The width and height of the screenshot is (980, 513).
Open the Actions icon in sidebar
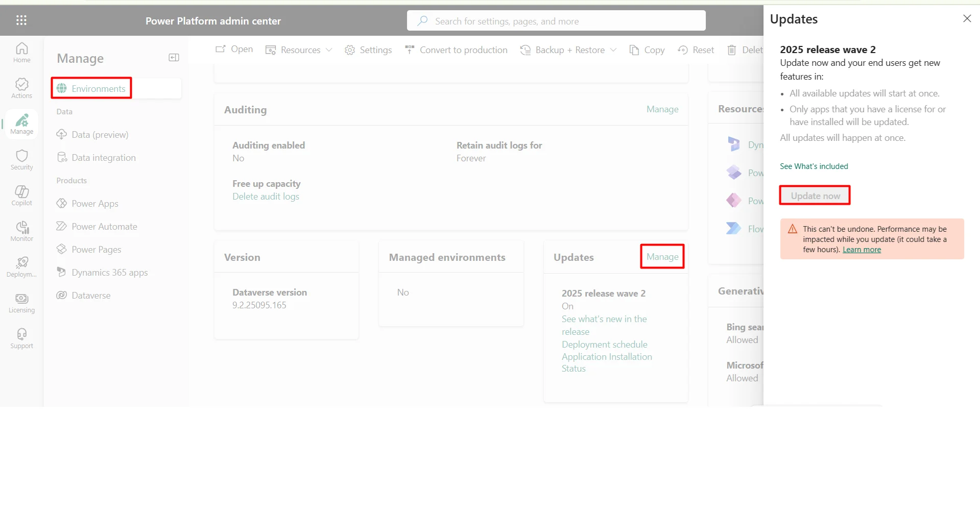pos(21,88)
